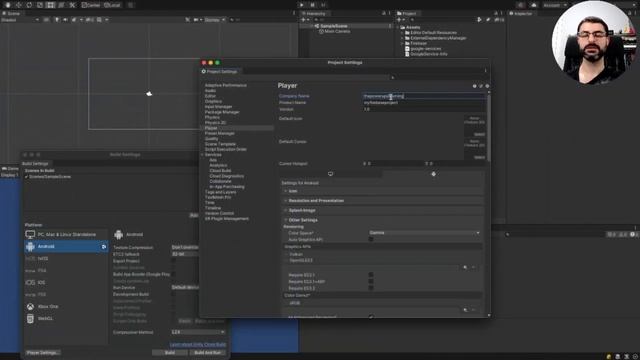The width and height of the screenshot is (640, 360).
Task: Click the Company Name input field
Action: click(423, 96)
